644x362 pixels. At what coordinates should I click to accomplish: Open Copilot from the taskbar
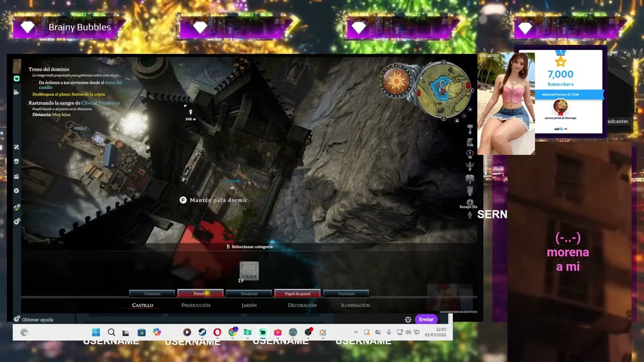(x=157, y=332)
